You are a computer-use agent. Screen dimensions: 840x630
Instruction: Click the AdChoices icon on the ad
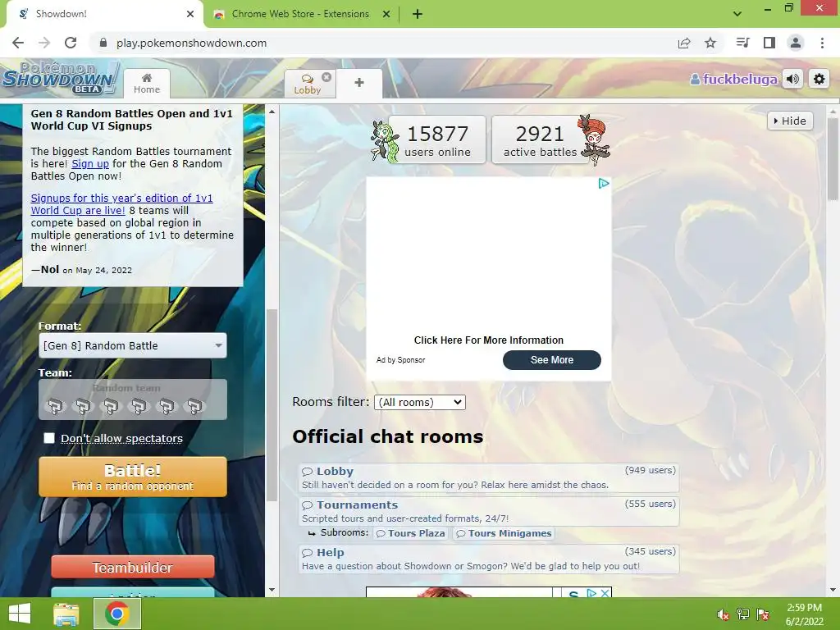coord(604,184)
